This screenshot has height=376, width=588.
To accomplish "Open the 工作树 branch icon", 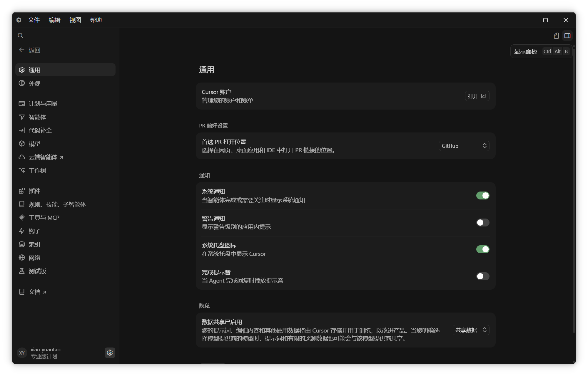I will pyautogui.click(x=22, y=170).
